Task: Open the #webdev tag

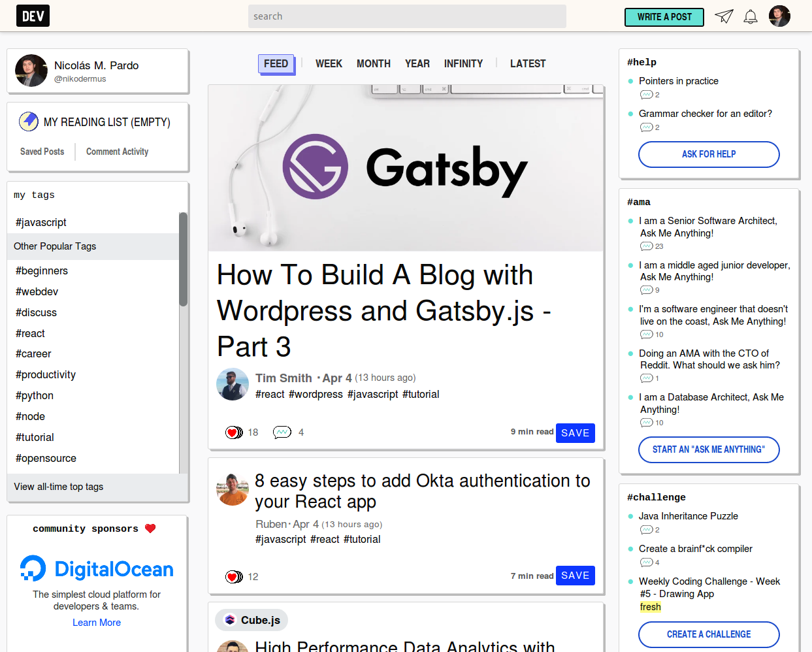Action: 37,291
